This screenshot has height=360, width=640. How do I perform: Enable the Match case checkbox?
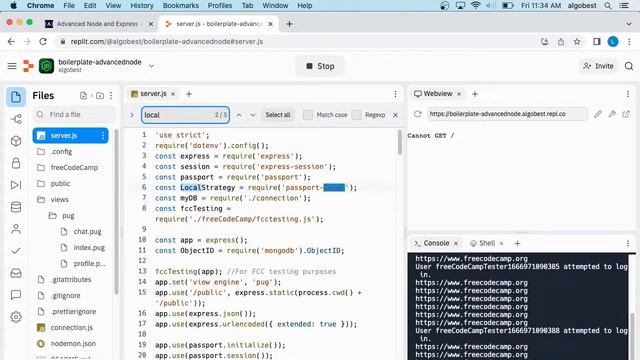[308, 115]
